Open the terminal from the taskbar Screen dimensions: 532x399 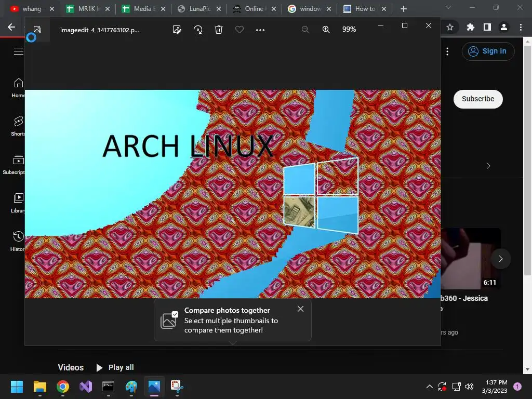click(x=108, y=387)
